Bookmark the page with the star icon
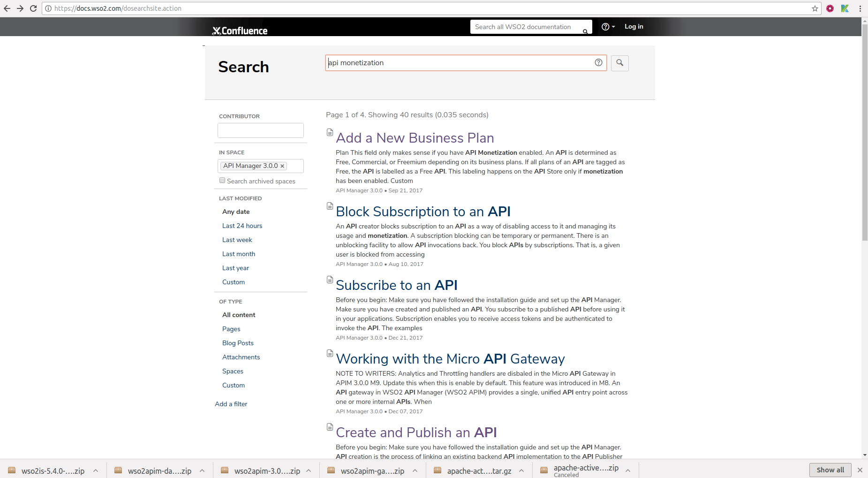This screenshot has height=478, width=868. (x=815, y=8)
